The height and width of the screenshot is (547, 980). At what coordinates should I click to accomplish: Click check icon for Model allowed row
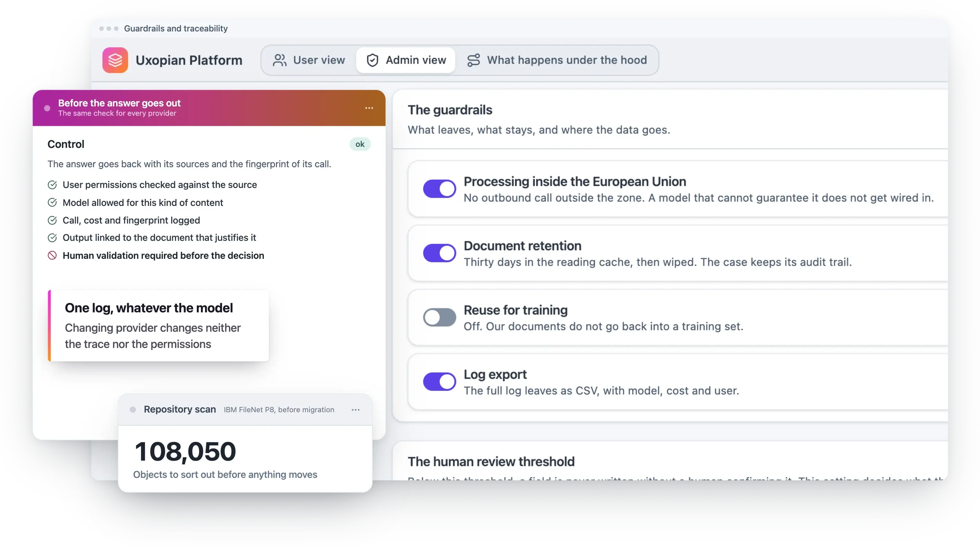pyautogui.click(x=52, y=202)
